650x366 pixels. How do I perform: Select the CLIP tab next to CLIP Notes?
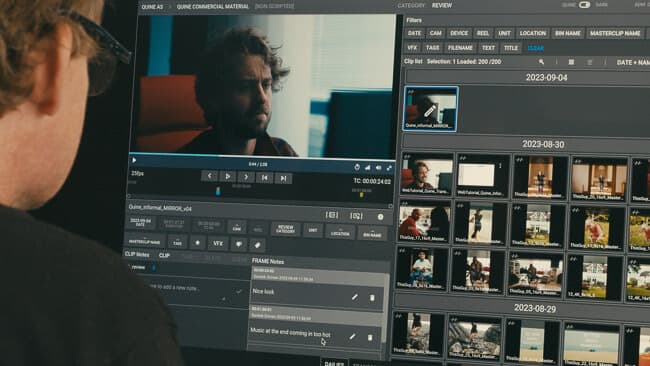[x=164, y=255]
